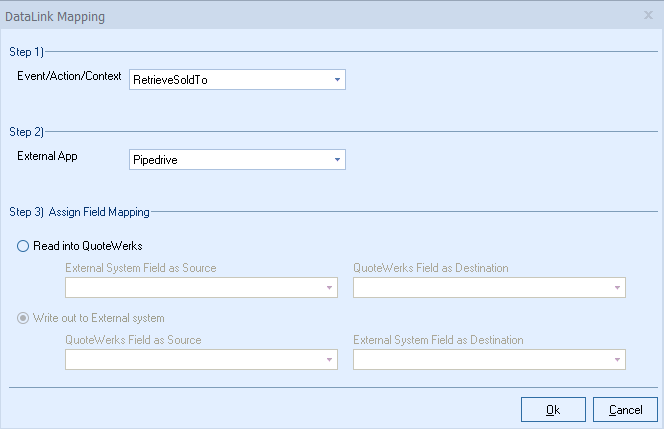Click the QuoteWerks Field as Source field
This screenshot has height=429, width=664.
[x=193, y=360]
